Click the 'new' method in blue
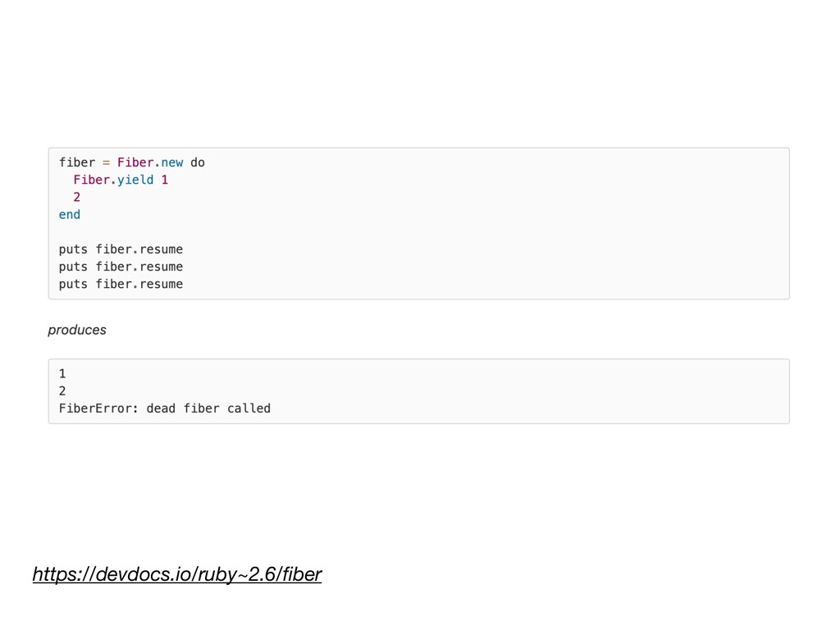Viewport: 840px width, 630px height. tap(172, 162)
